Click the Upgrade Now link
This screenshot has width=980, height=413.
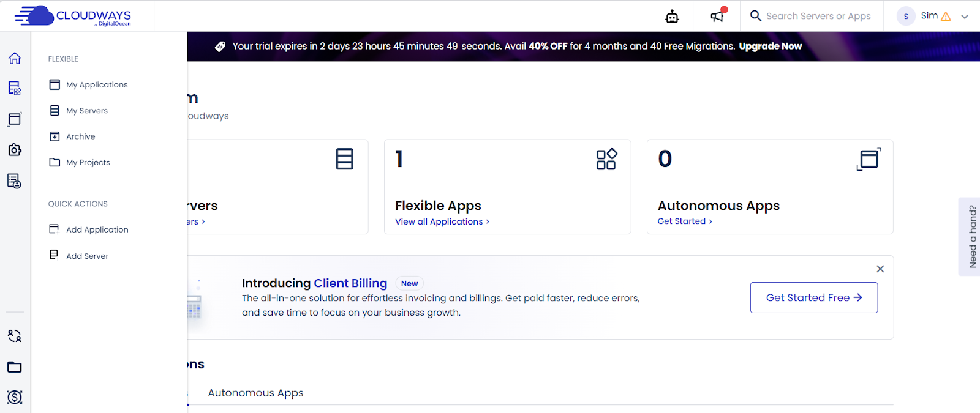tap(770, 47)
